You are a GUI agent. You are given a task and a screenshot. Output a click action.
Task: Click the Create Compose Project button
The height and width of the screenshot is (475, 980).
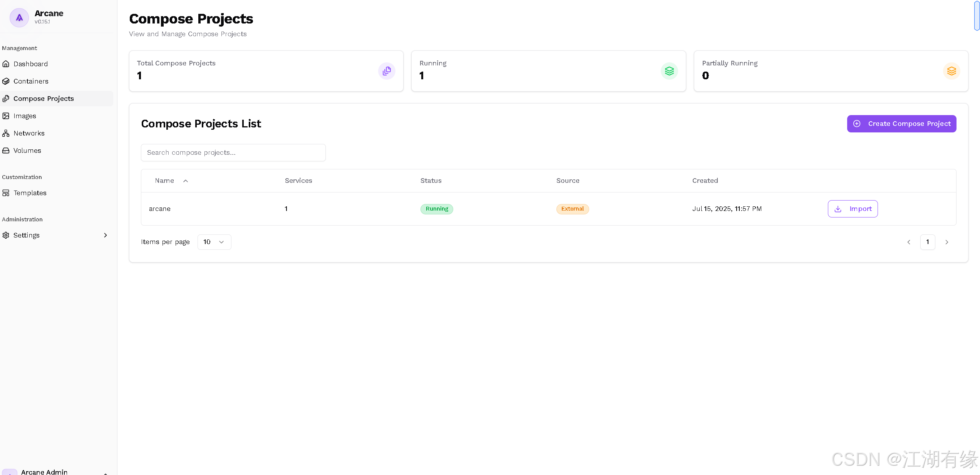(901, 124)
